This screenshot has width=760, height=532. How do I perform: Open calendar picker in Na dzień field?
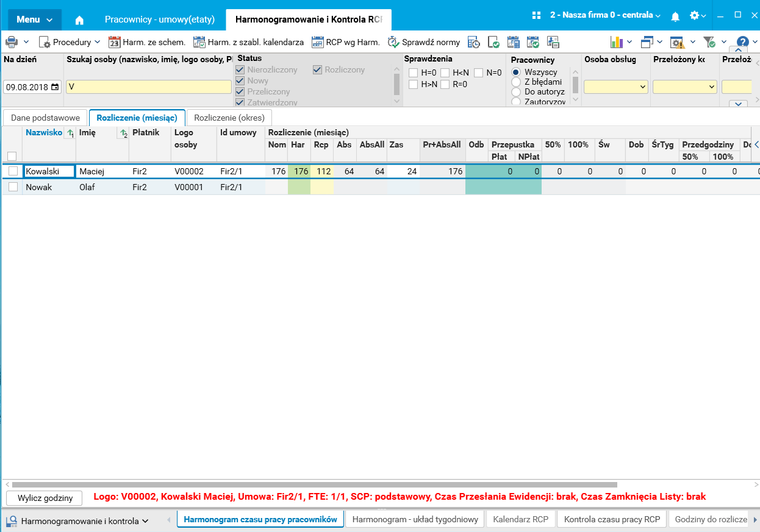[x=56, y=87]
